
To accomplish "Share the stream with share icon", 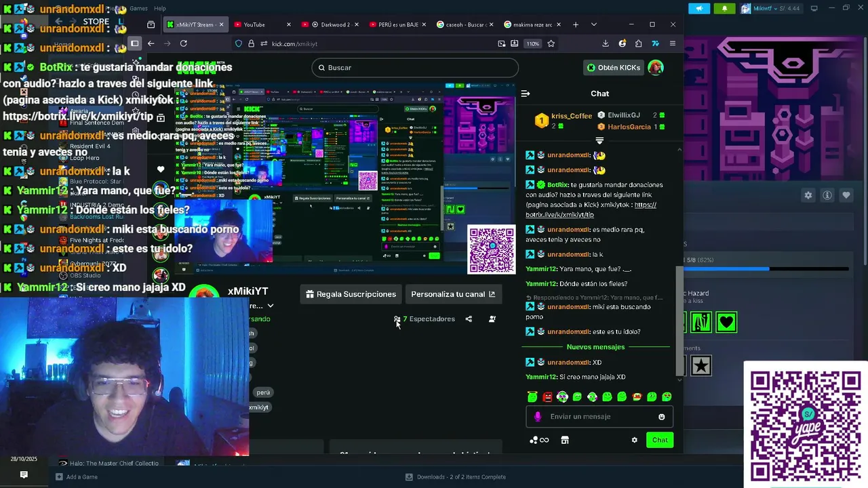I will tap(469, 319).
